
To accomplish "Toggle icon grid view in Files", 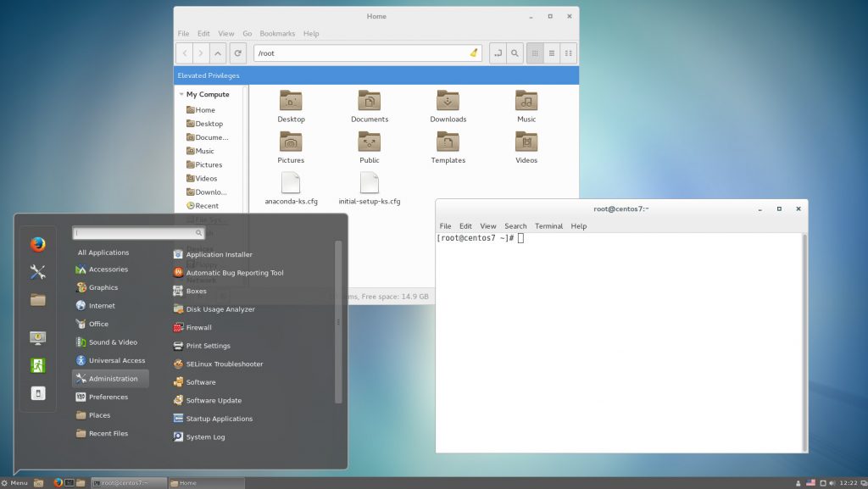I will [x=536, y=53].
